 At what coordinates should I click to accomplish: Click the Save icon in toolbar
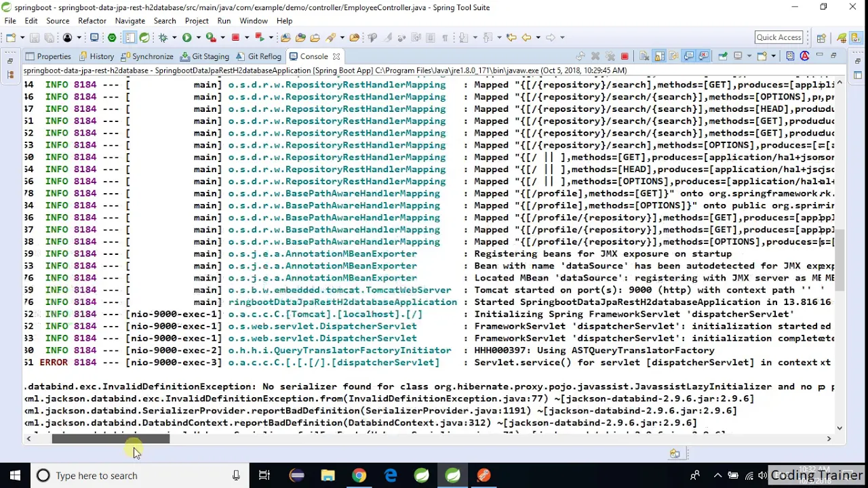(x=35, y=37)
